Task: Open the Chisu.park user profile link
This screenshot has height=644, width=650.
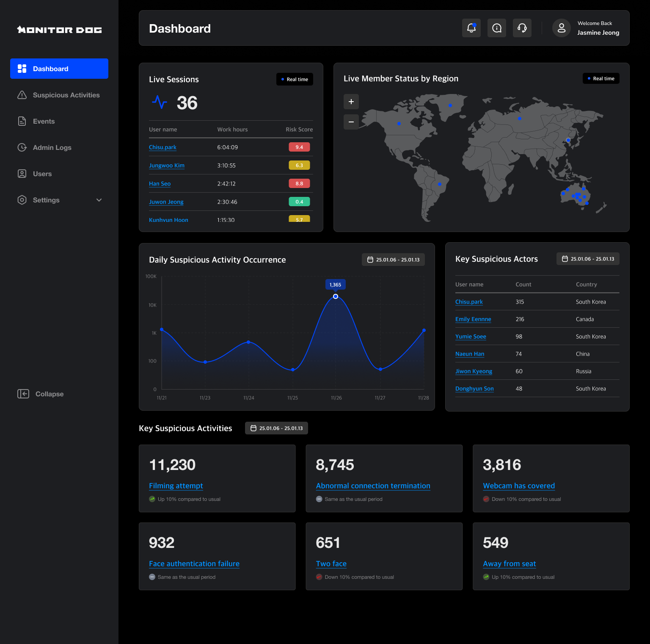Action: click(162, 147)
